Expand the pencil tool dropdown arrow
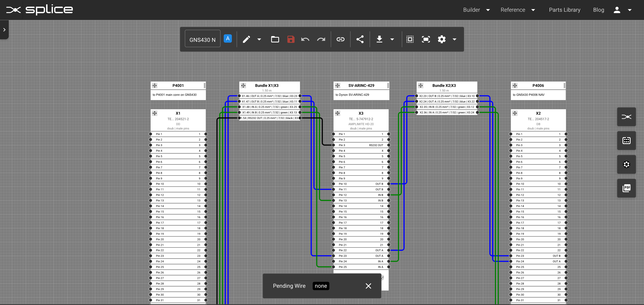Viewport: 644px width, 305px height. pos(259,39)
